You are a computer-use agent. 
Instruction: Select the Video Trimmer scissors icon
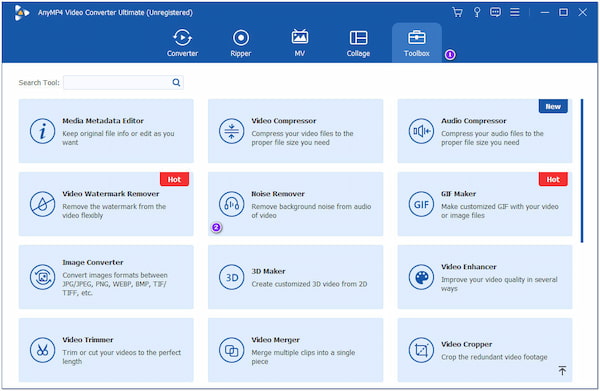[42, 350]
